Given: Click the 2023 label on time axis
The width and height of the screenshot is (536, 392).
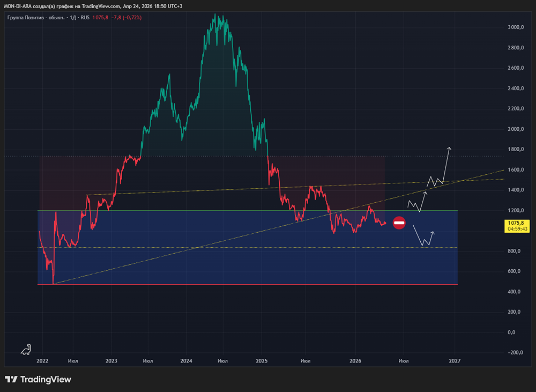Looking at the screenshot, I should 111,361.
